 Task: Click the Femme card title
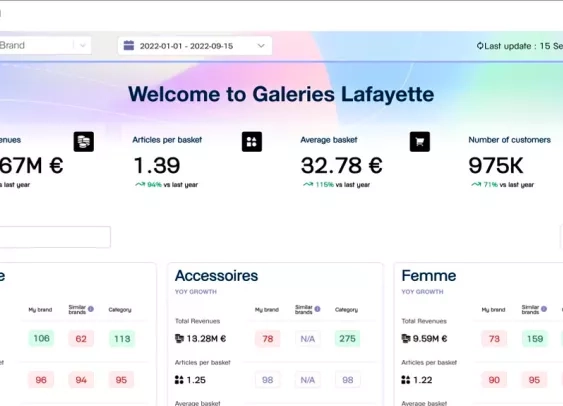tap(429, 276)
